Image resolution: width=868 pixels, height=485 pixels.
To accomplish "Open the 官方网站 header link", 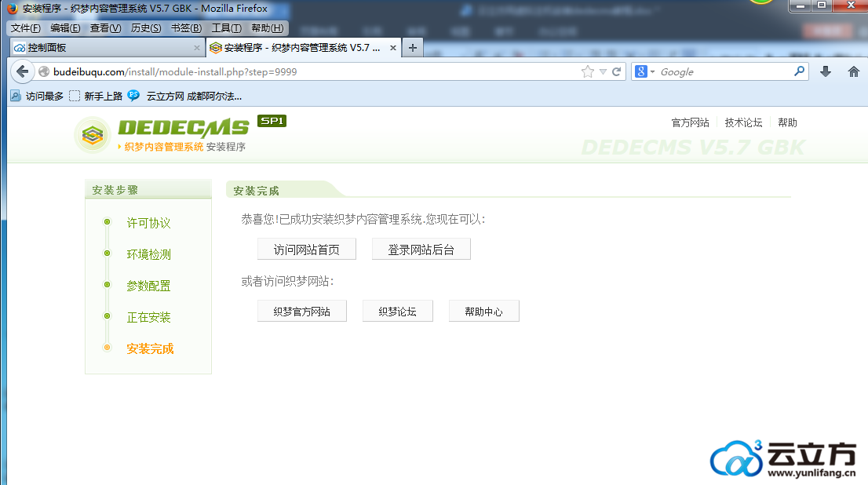I will pyautogui.click(x=691, y=122).
